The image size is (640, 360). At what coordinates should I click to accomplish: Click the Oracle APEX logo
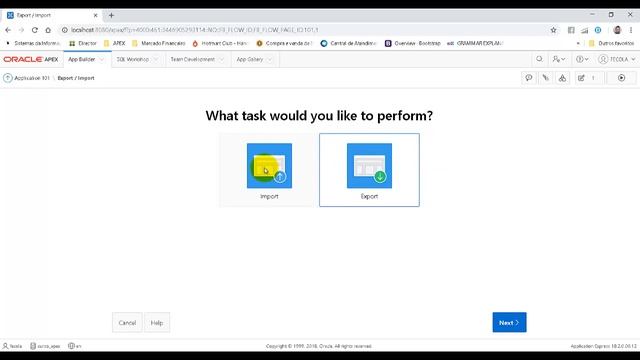click(31, 59)
